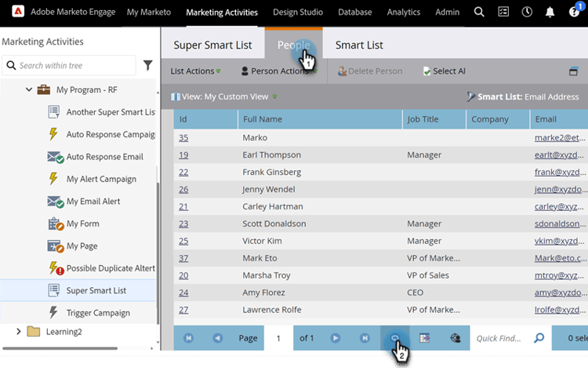588x368 pixels.
Task: Click the Smart List: Email Address link
Action: [x=523, y=97]
